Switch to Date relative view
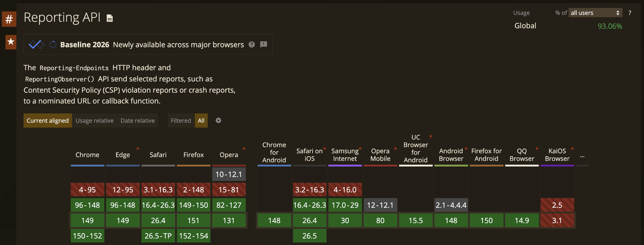 point(137,120)
